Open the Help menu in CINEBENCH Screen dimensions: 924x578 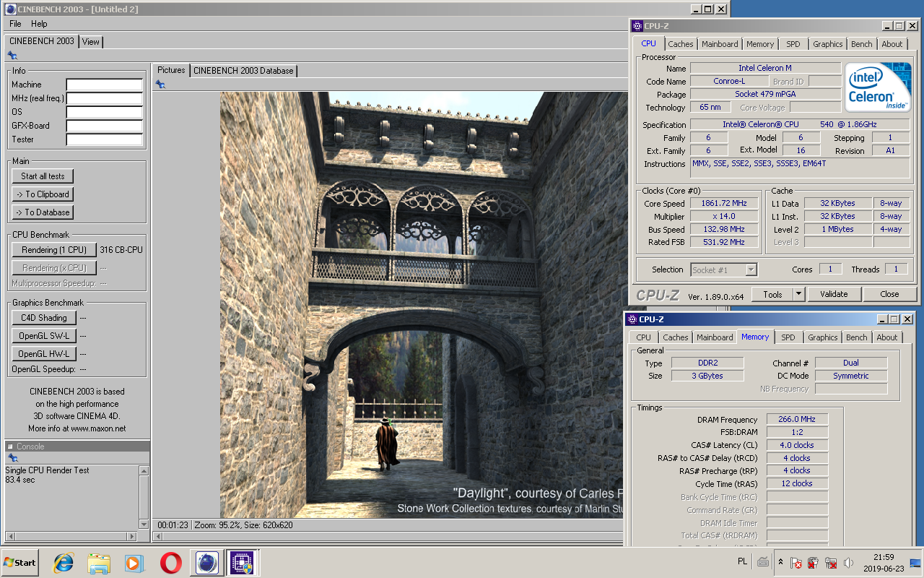(x=39, y=24)
